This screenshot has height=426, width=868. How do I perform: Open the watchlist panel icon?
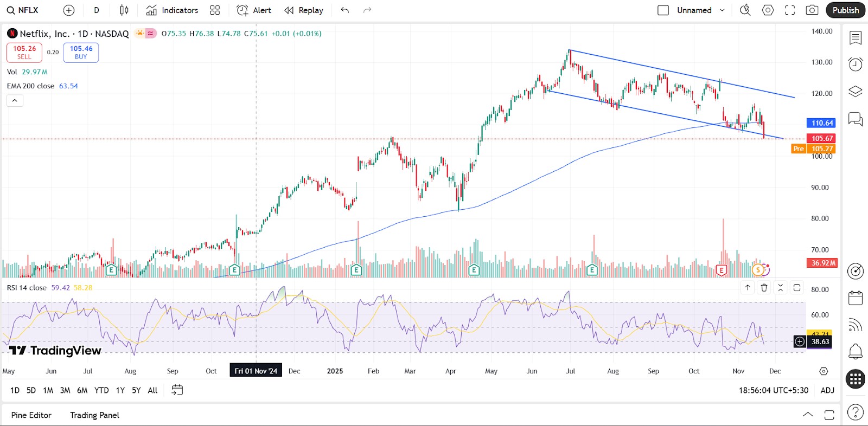point(856,38)
